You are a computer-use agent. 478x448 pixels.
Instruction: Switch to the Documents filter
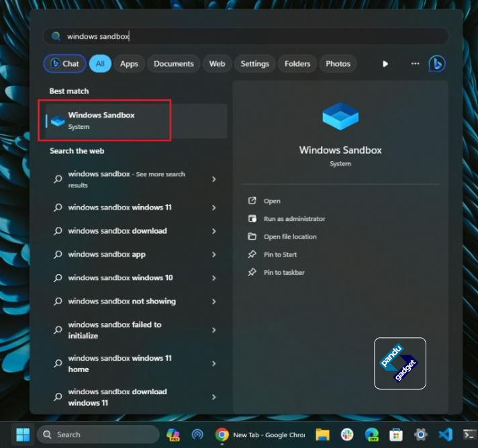coord(173,64)
